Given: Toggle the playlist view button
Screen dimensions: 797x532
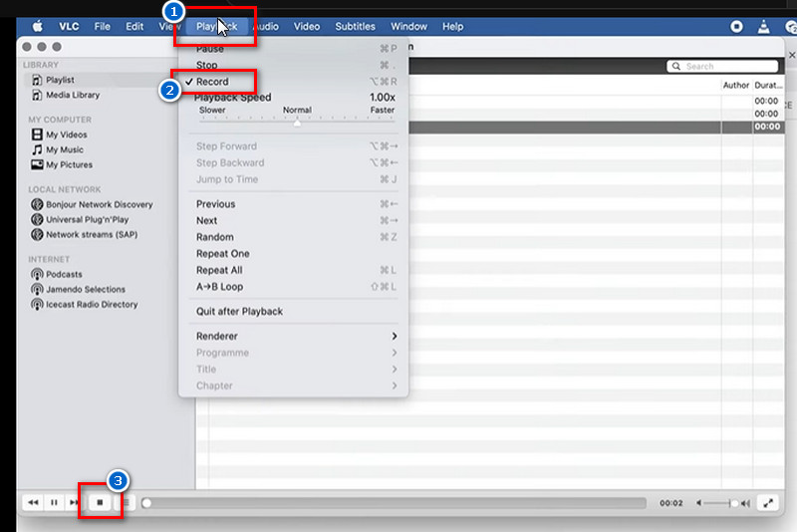Looking at the screenshot, I should pos(126,502).
